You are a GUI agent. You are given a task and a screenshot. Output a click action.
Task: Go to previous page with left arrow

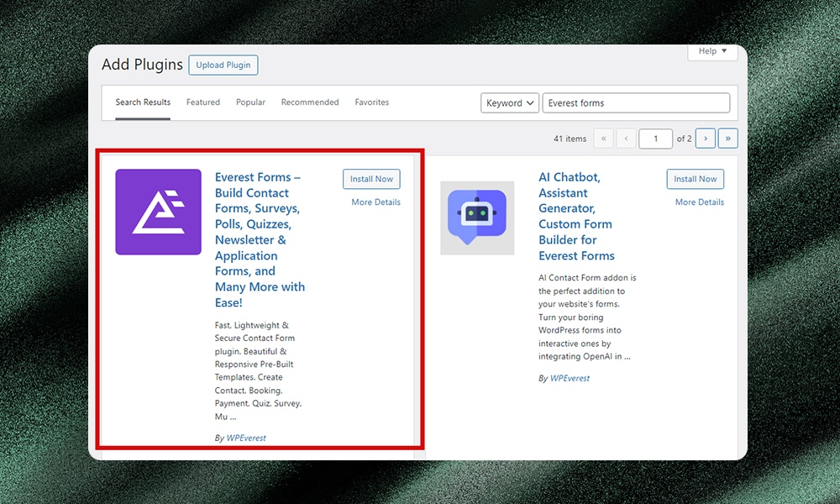pyautogui.click(x=627, y=138)
